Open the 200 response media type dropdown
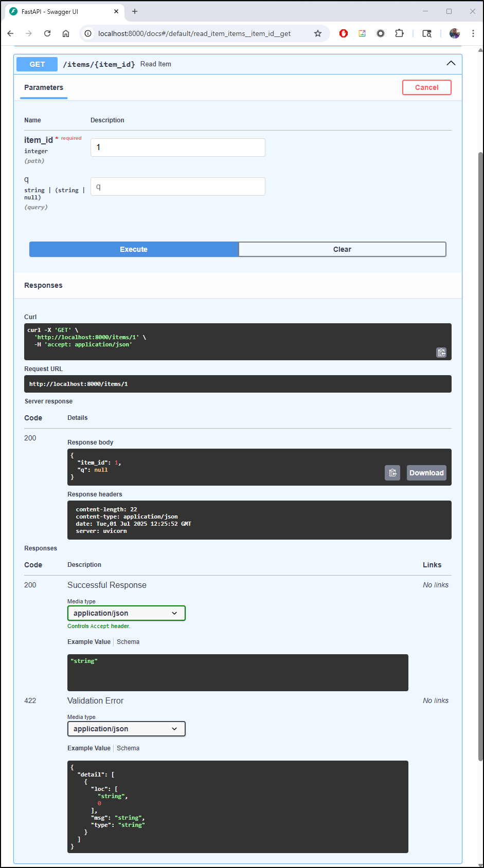The image size is (484, 868). click(x=126, y=613)
